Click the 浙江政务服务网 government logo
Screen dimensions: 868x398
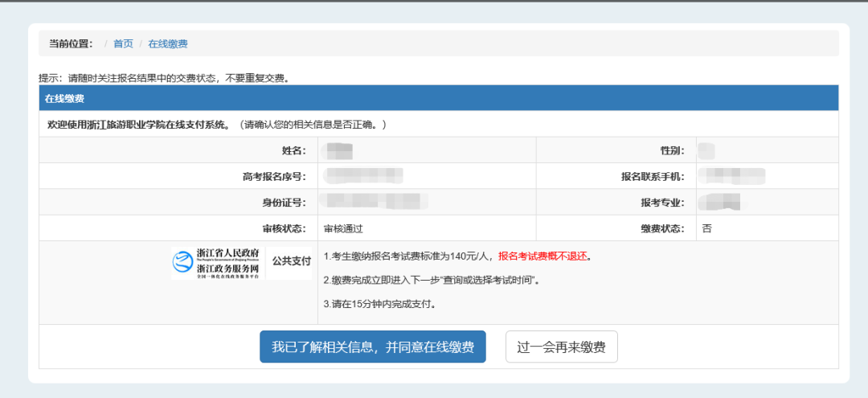[217, 262]
